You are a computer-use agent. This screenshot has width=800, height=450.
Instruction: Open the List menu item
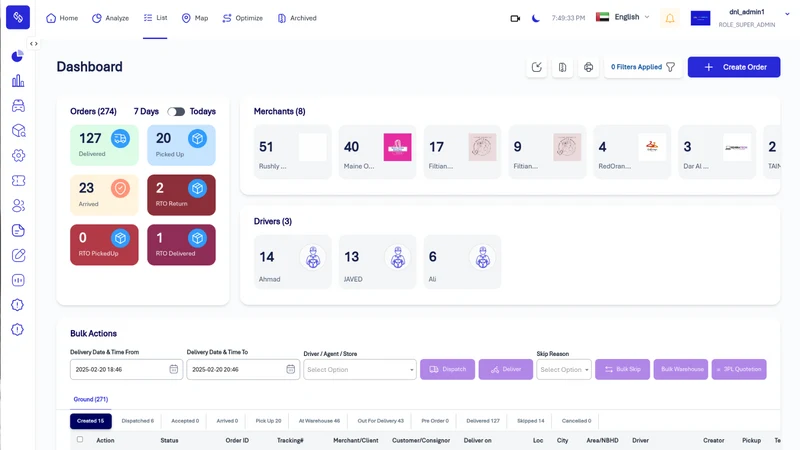point(155,18)
